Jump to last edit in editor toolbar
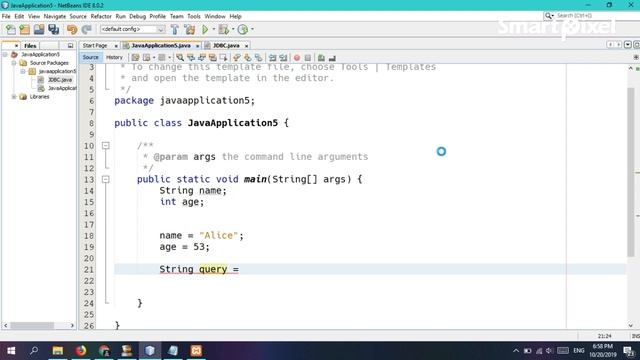The height and width of the screenshot is (360, 640). 135,58
